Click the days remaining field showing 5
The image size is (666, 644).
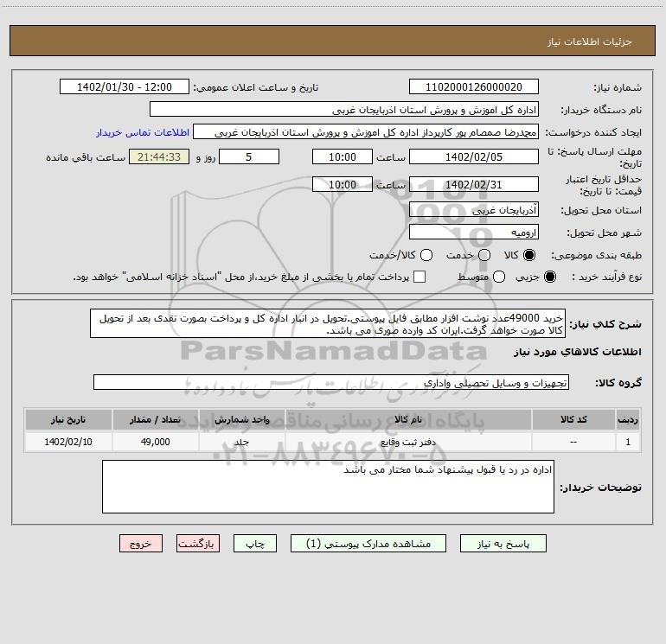click(x=249, y=156)
